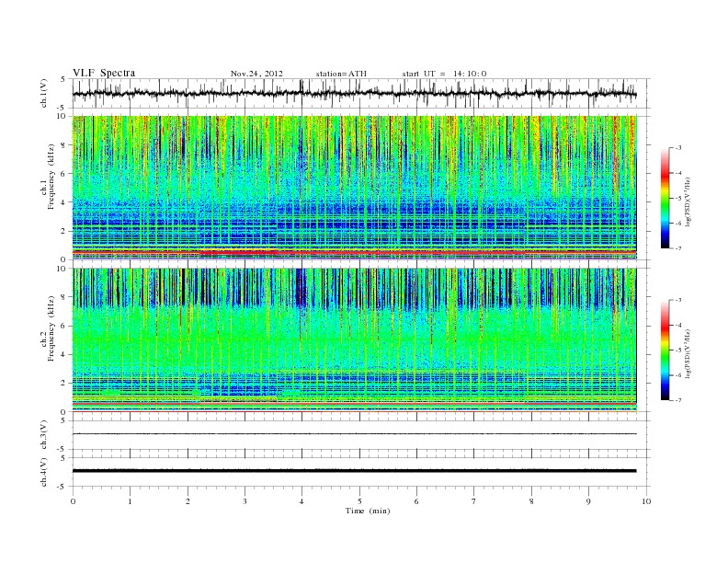728x563 pixels.
Task: Click the ch.1 spectrogram panel
Action: click(354, 188)
